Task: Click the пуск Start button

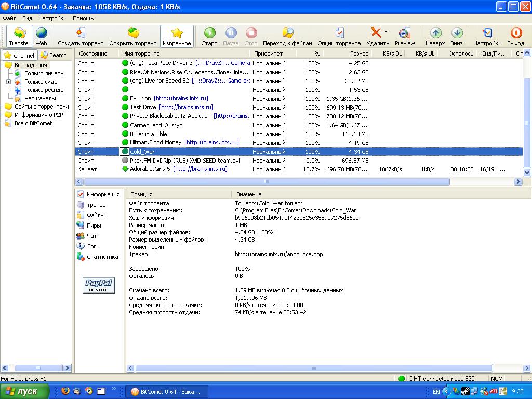Action: click(x=25, y=391)
